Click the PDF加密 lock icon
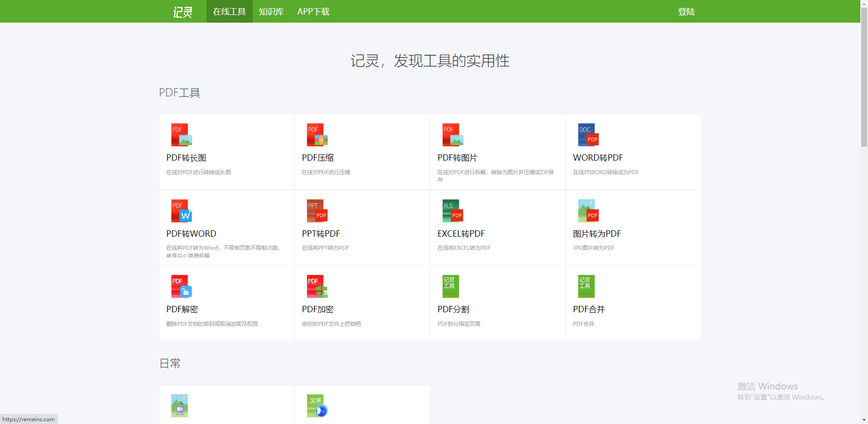Viewport: 868px width, 424px height. [x=317, y=286]
